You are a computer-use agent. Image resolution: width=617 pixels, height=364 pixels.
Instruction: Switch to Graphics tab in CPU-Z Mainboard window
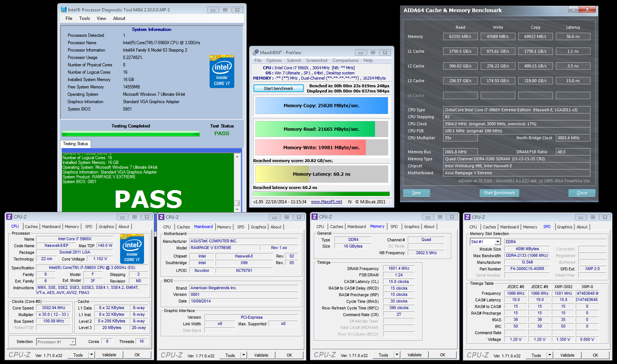[x=259, y=227]
